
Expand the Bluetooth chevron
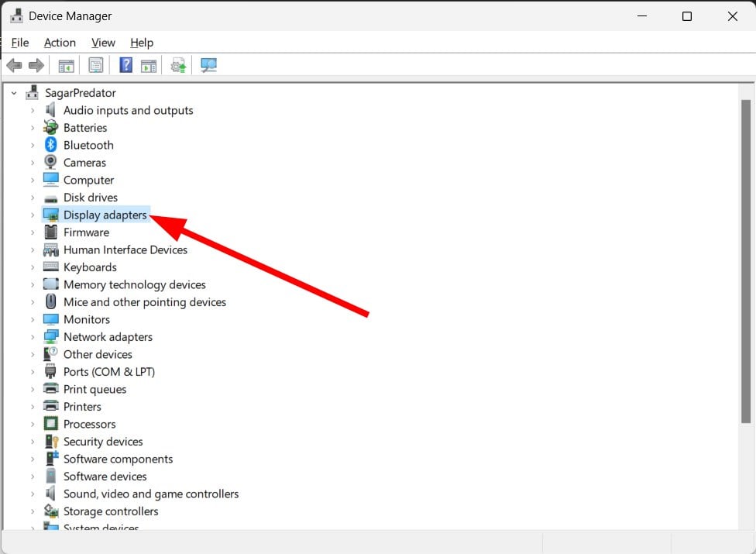coord(33,145)
